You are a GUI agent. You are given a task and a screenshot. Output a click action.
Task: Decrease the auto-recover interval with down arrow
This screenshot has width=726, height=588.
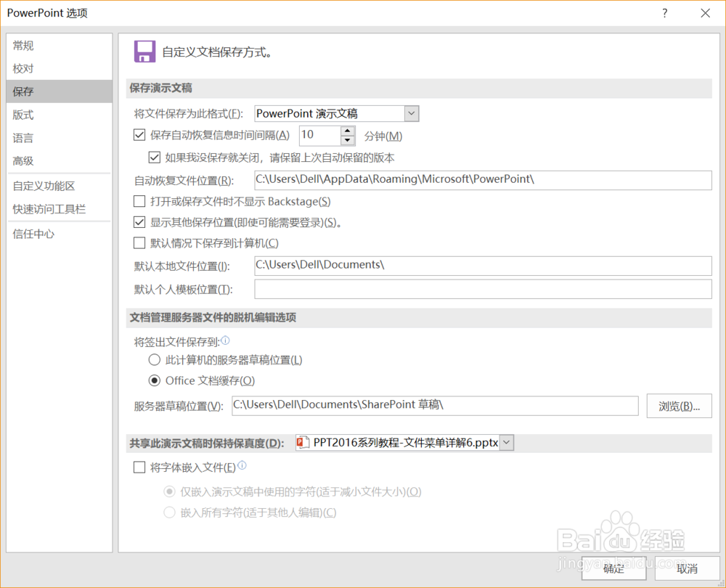pyautogui.click(x=348, y=140)
